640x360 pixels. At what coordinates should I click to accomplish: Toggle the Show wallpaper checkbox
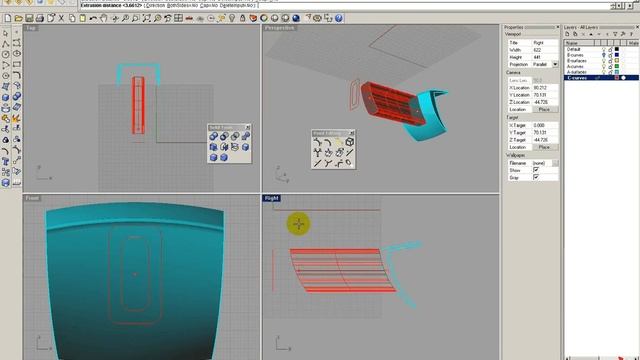536,170
